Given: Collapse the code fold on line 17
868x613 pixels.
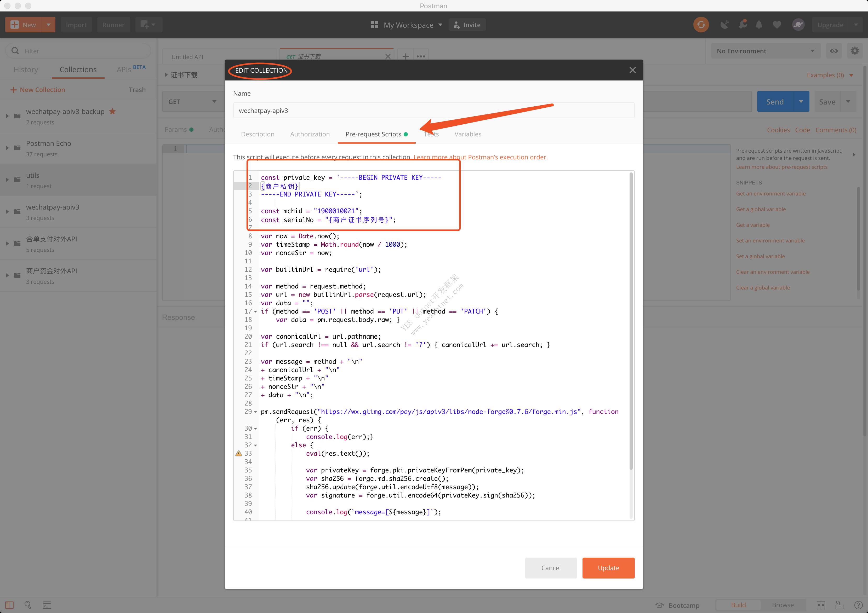Looking at the screenshot, I should [255, 311].
